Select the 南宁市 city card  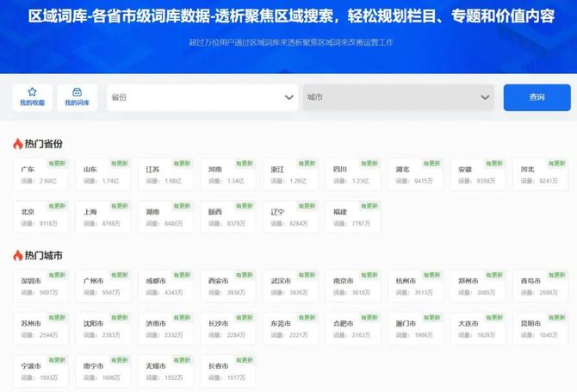coord(103,371)
